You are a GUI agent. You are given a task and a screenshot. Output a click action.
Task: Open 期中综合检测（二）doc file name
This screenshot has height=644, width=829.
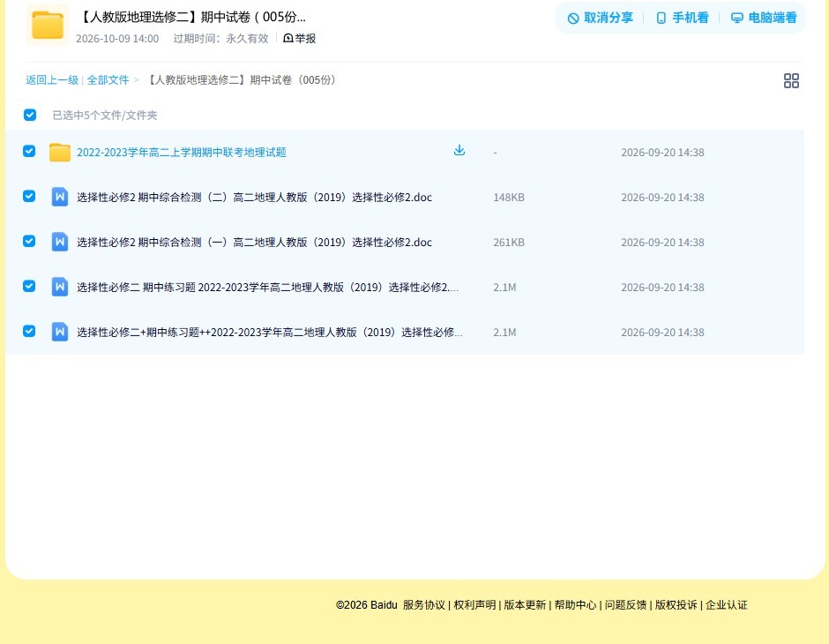tap(254, 198)
